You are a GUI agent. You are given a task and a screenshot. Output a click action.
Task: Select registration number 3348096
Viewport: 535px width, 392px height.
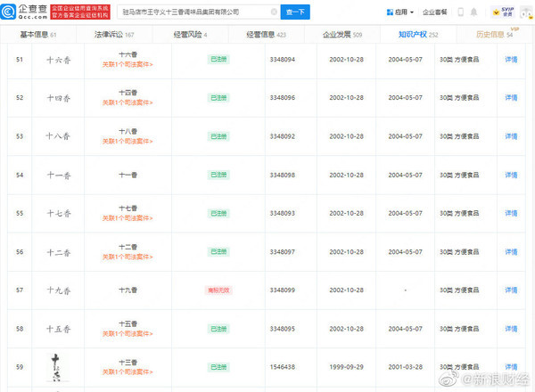[x=282, y=98]
